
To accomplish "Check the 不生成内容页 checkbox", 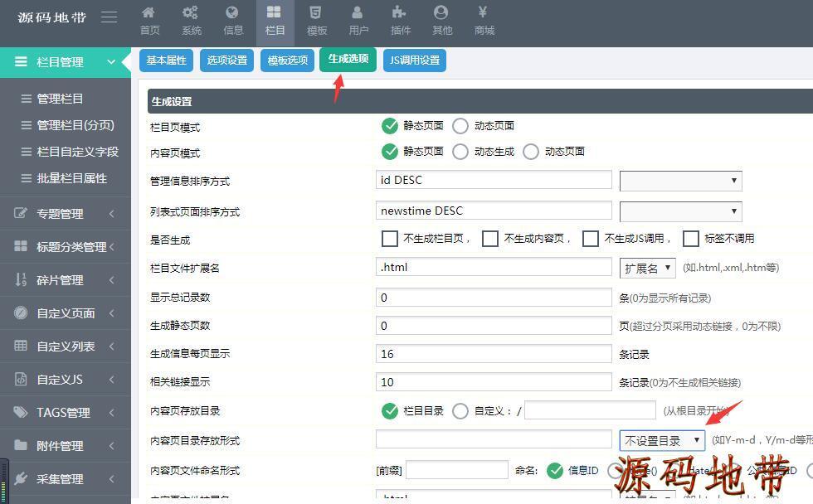I will 490,238.
